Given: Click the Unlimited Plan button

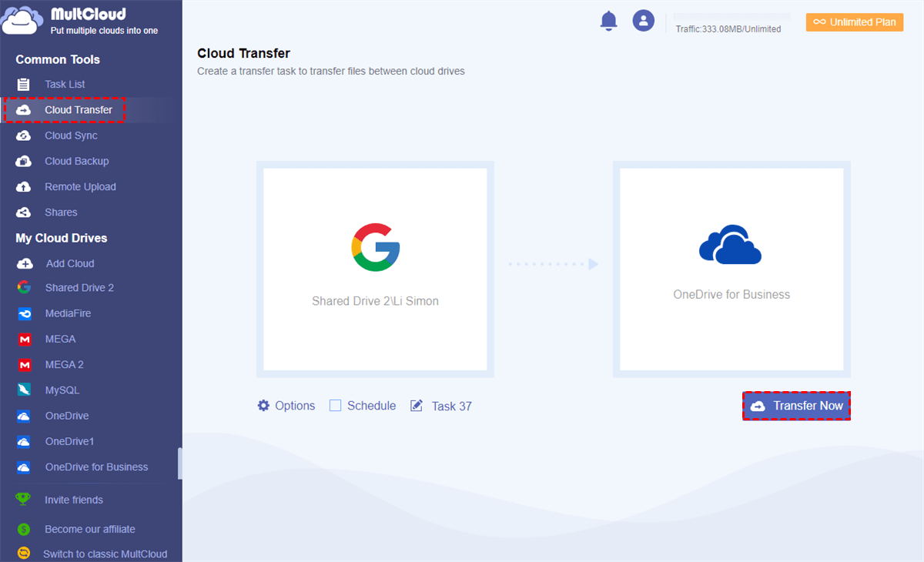Looking at the screenshot, I should (x=855, y=22).
